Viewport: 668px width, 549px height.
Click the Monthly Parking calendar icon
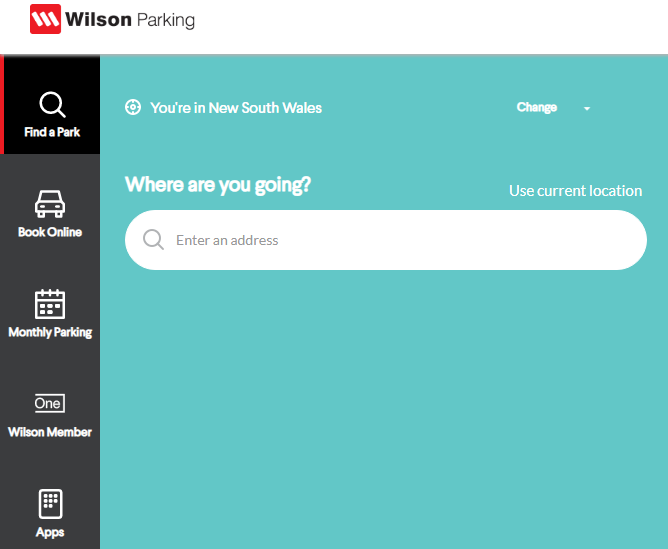50,304
